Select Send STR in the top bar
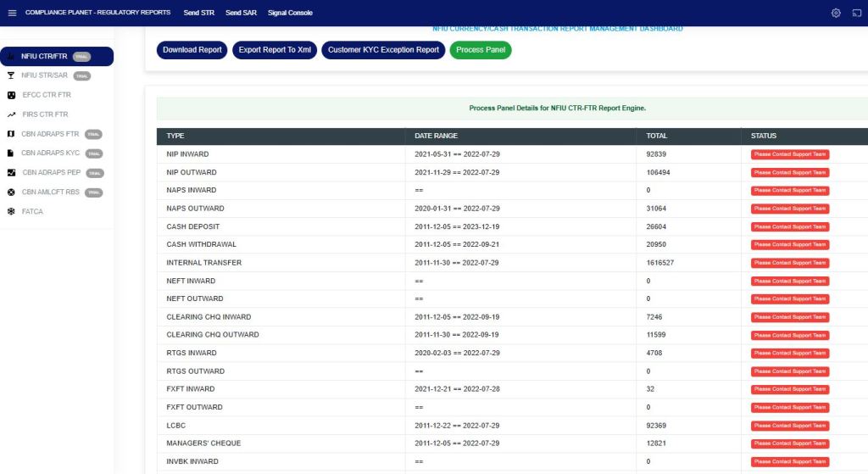The image size is (868, 474). 198,13
